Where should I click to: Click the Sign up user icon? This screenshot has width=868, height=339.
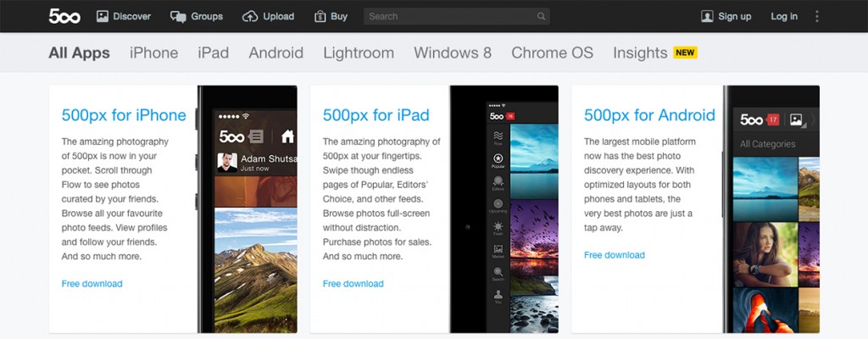pyautogui.click(x=707, y=17)
